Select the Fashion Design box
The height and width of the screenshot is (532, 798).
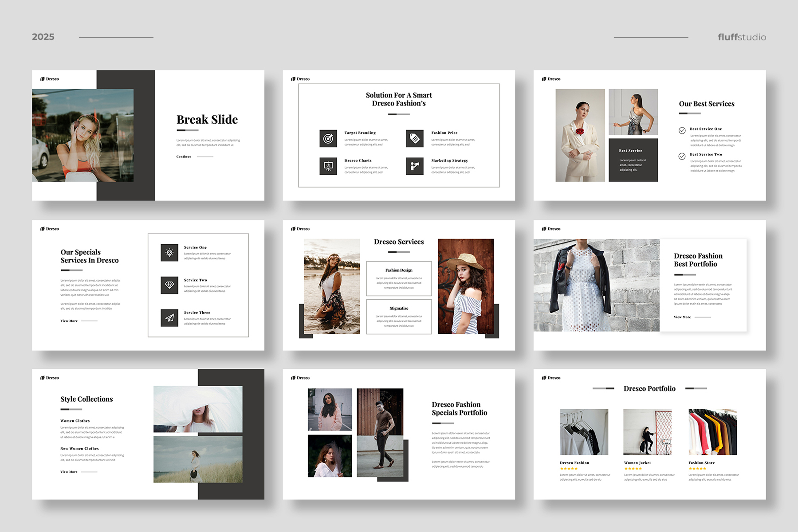(x=399, y=278)
